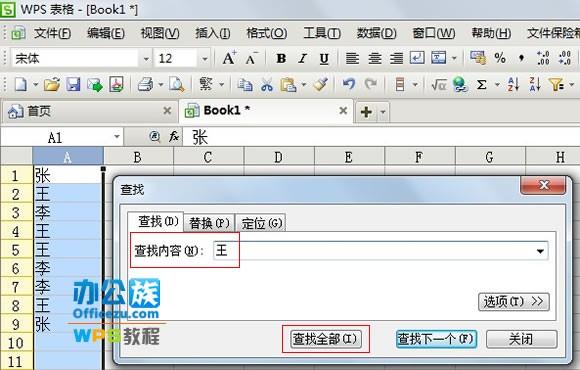Viewport: 580px width, 370px height.
Task: Click the 查找下一个(F) button
Action: 436,339
